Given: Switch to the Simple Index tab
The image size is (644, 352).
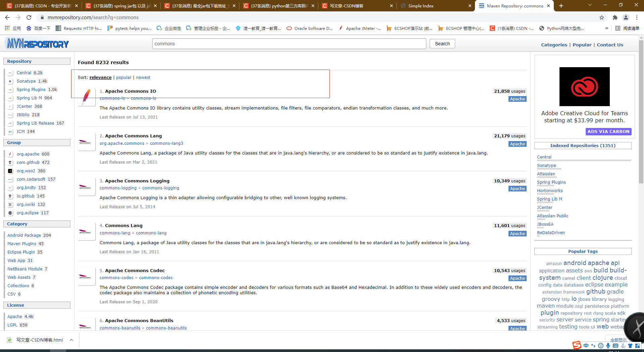Looking at the screenshot, I should pyautogui.click(x=435, y=6).
